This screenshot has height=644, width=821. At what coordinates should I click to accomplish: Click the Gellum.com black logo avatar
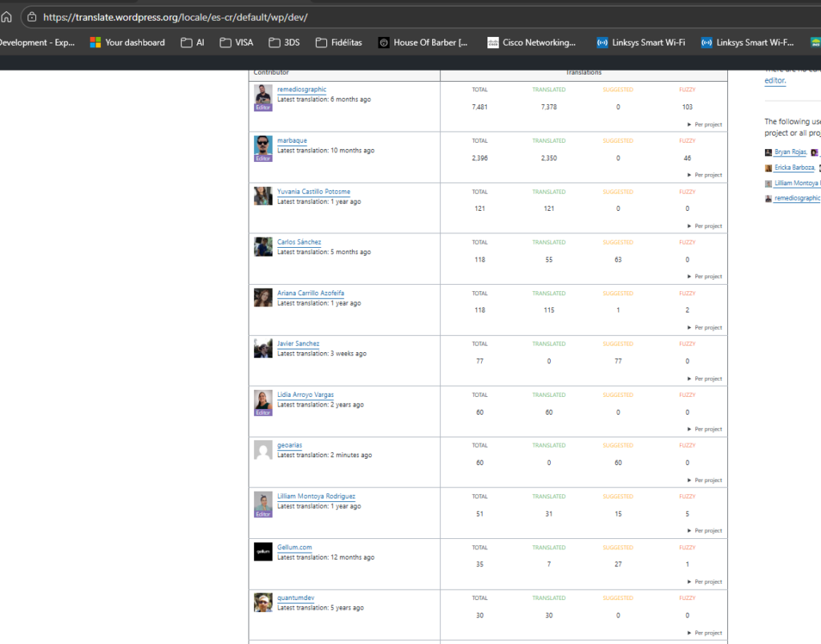click(263, 552)
